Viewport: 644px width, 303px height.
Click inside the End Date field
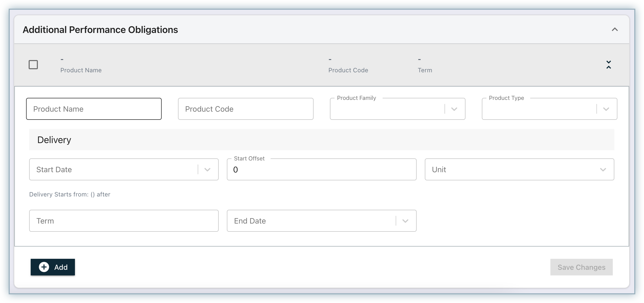point(311,221)
